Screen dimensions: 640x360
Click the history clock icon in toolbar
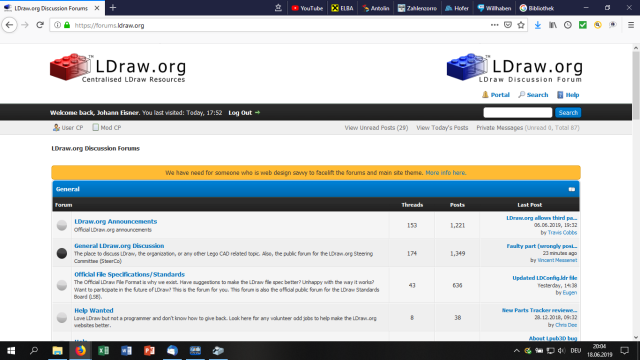[x=568, y=25]
